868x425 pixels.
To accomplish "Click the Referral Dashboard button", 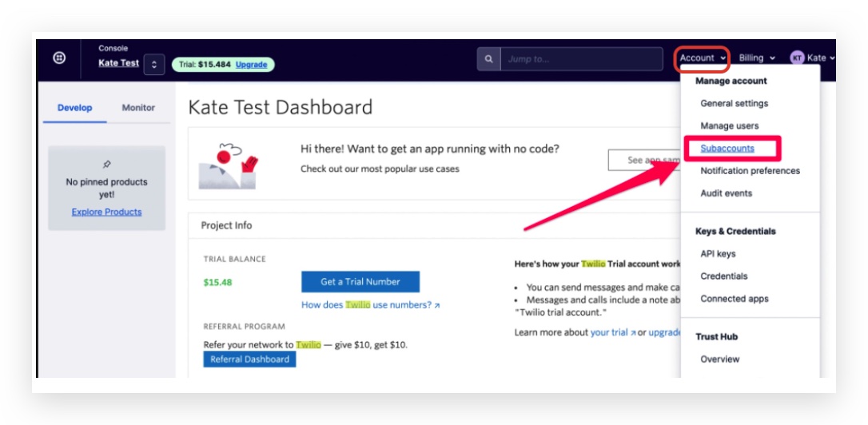I will pos(249,359).
